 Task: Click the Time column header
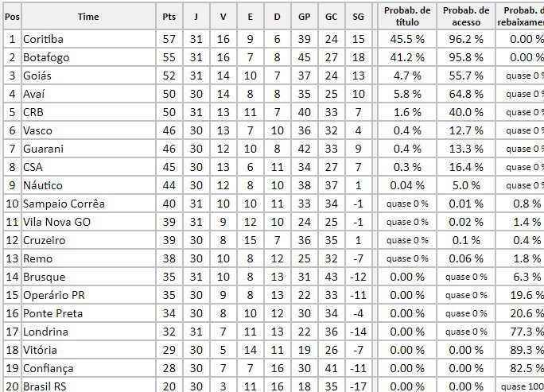(88, 17)
